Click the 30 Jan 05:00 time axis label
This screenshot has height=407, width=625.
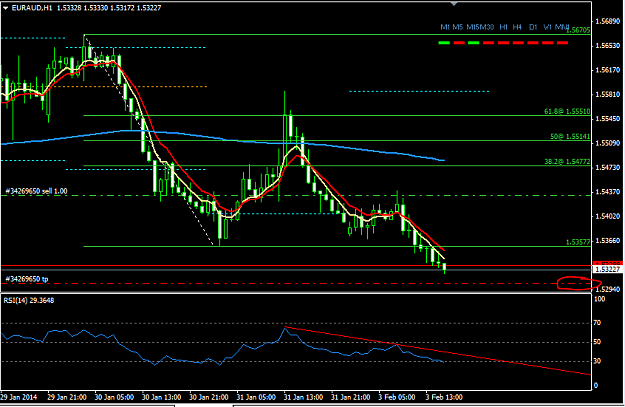[114, 397]
